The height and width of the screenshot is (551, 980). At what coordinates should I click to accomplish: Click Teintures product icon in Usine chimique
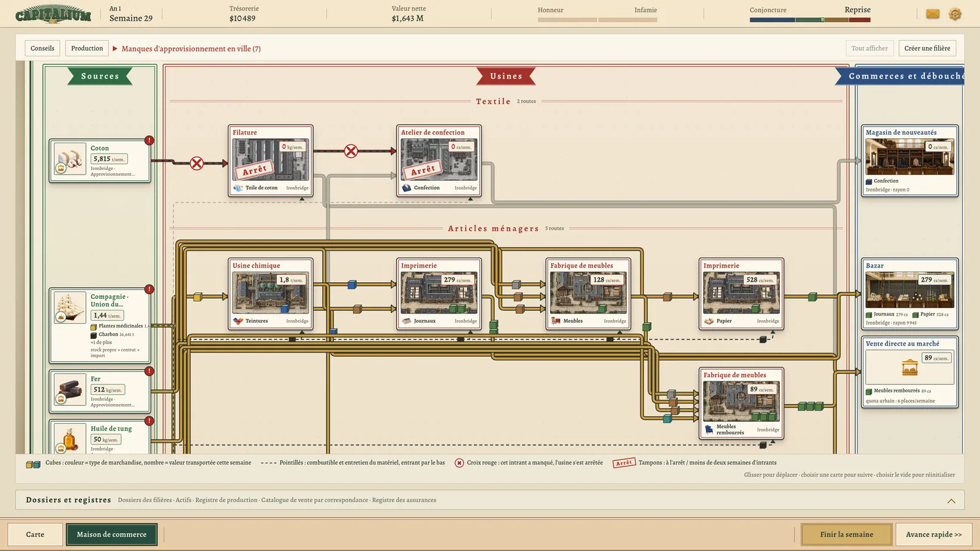238,321
